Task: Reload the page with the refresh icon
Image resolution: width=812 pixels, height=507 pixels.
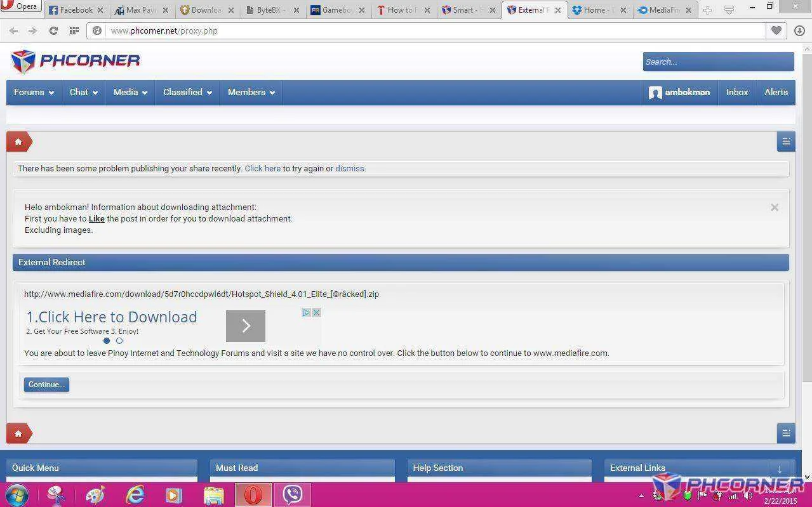Action: pos(53,30)
